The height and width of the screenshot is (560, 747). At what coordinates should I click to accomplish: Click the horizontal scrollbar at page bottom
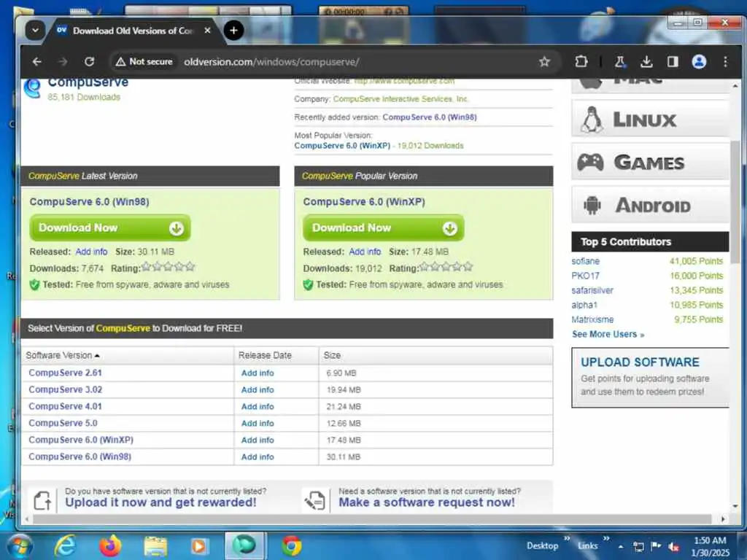point(372,519)
